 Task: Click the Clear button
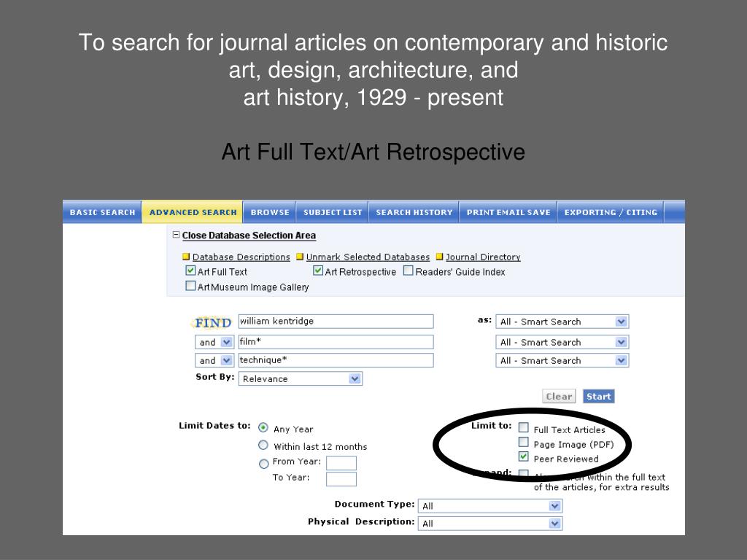coord(559,396)
